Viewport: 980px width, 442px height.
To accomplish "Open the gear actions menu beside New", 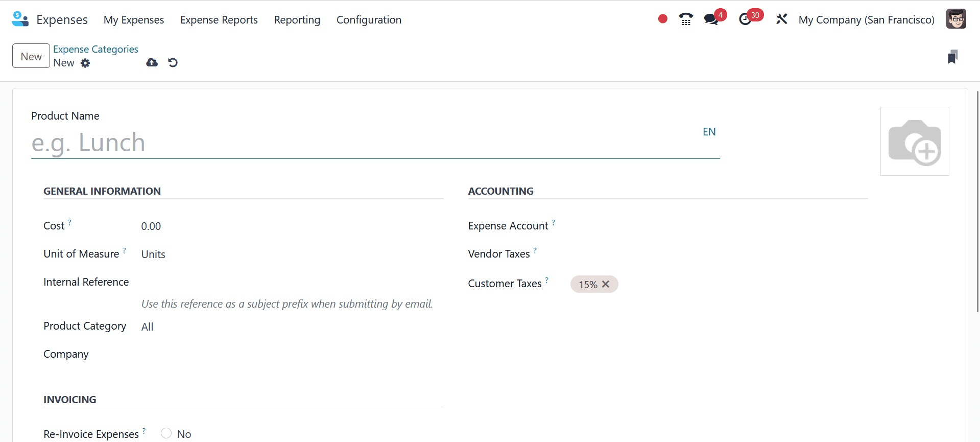I will click(85, 63).
